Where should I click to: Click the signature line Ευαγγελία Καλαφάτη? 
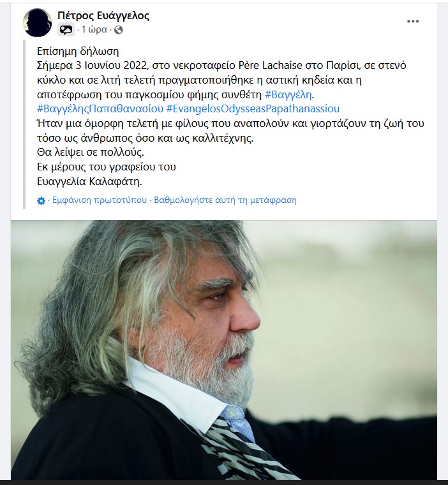pos(89,181)
